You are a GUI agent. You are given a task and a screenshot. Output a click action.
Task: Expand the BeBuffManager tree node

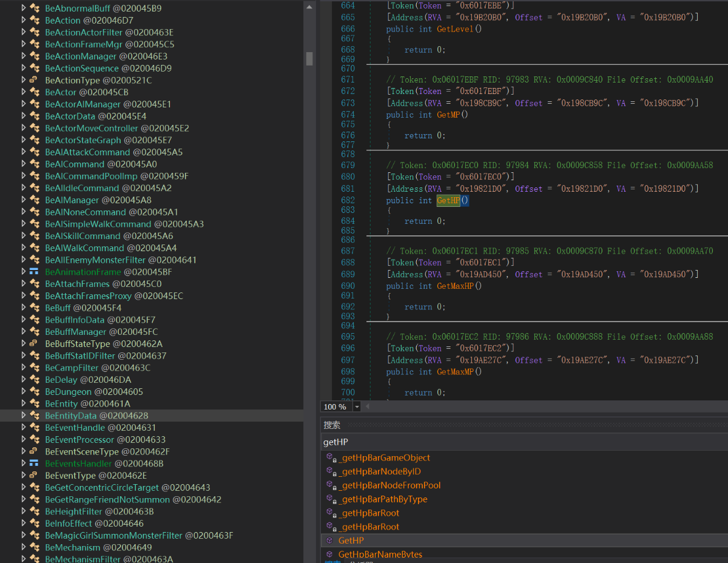point(24,332)
